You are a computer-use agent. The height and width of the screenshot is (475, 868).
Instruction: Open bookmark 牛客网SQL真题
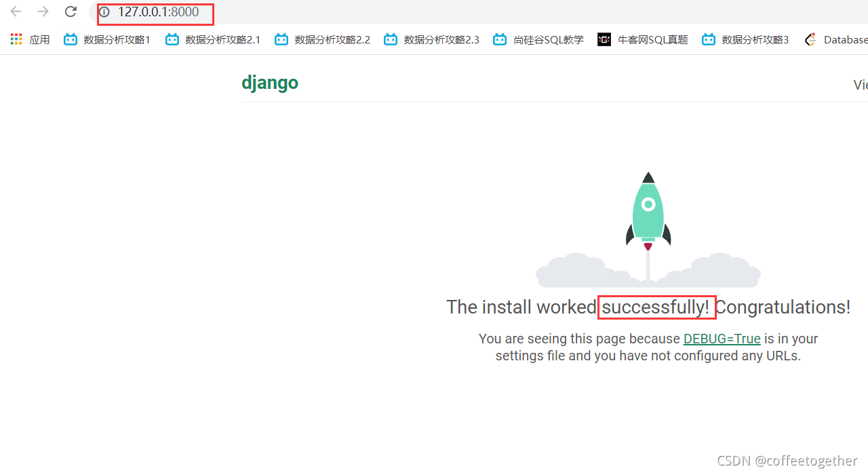pos(643,39)
